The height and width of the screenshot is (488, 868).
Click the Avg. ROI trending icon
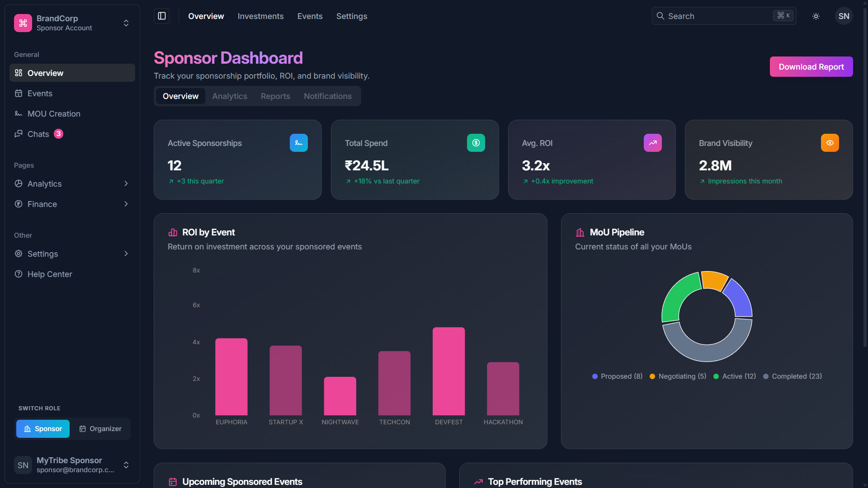pyautogui.click(x=653, y=143)
